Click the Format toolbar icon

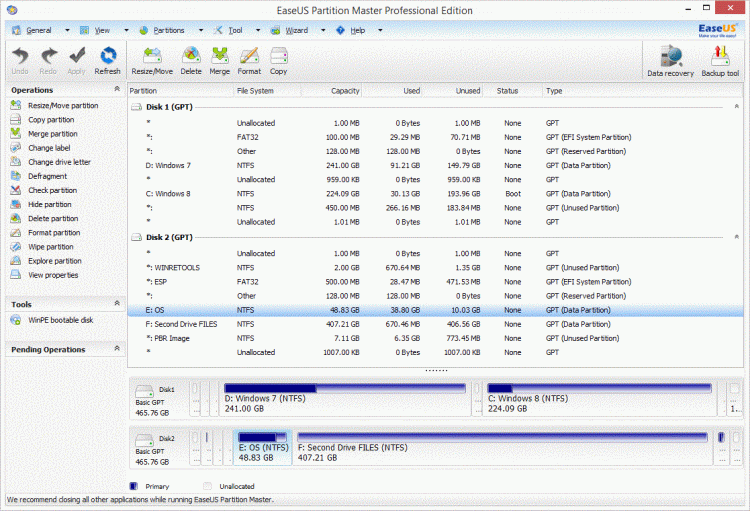click(x=249, y=61)
